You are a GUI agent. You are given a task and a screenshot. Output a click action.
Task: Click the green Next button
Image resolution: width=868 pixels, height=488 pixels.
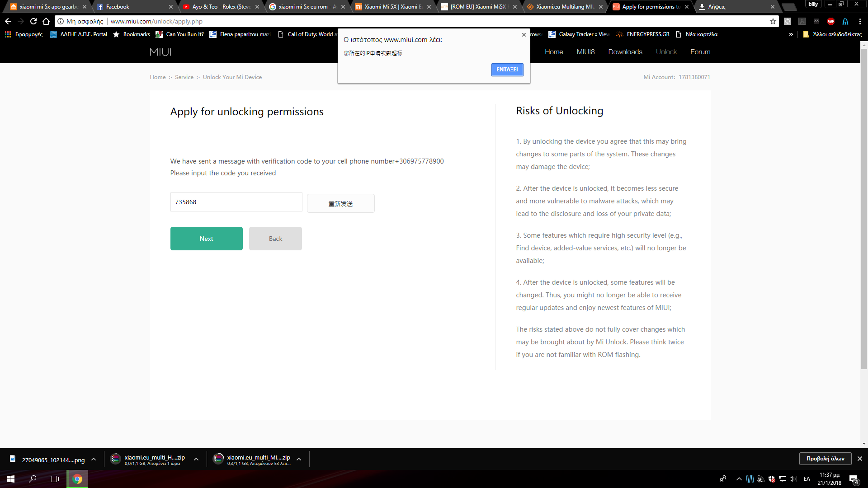206,239
